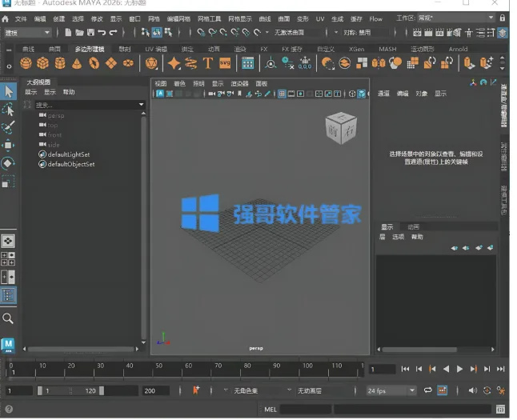The width and height of the screenshot is (517, 420).
Task: Click the outliner horizontal scrollbar
Action: coord(81,349)
